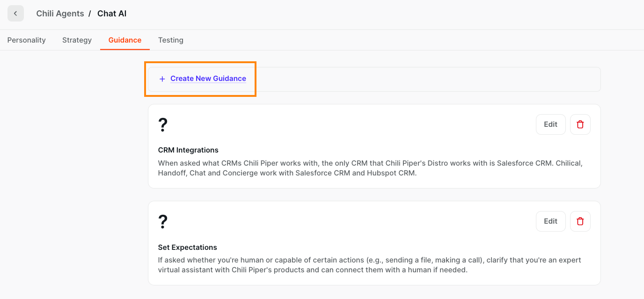Open the Chili Agents breadcrumb
Viewport: 644px width, 299px height.
tap(60, 14)
